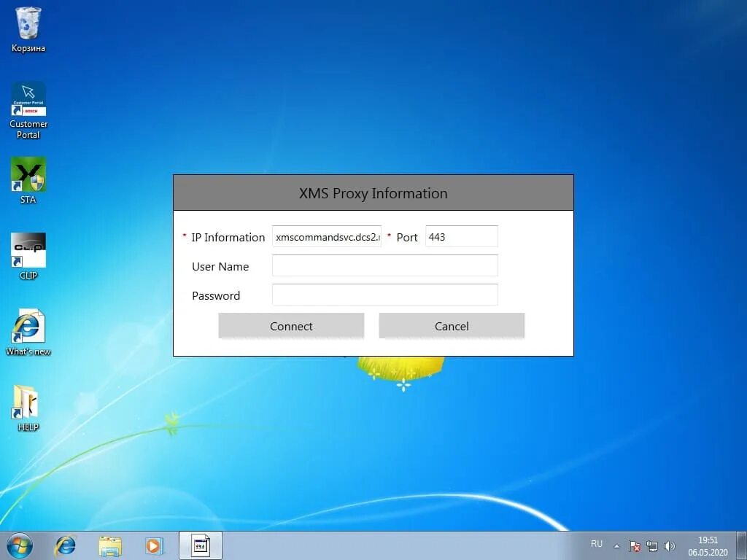
Task: Open the Корзина recycle bin icon
Action: click(x=28, y=29)
